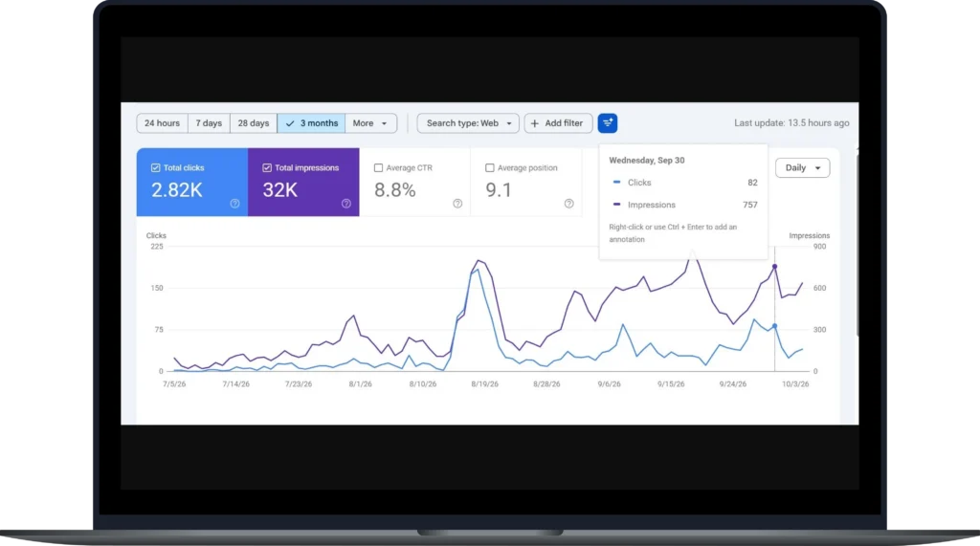
Task: Click the 7/5/26 date axis label
Action: click(x=174, y=384)
